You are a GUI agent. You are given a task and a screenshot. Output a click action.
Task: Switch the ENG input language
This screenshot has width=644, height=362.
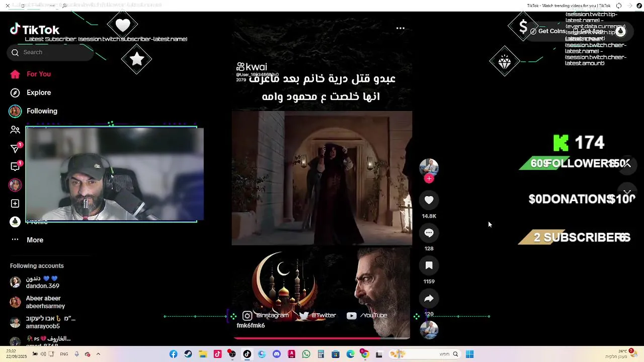click(x=64, y=354)
